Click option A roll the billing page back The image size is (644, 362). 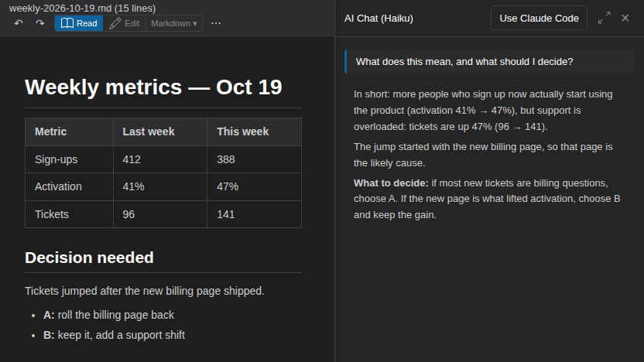(x=109, y=315)
